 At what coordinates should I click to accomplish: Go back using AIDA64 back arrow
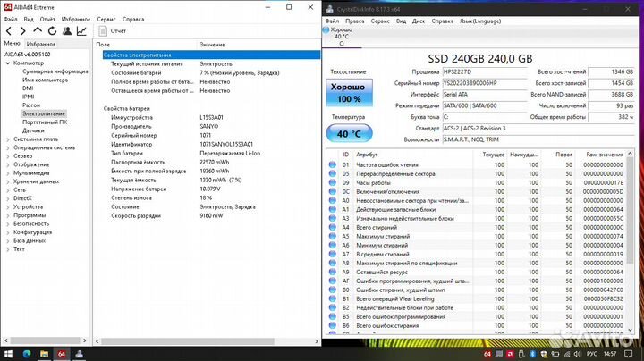pyautogui.click(x=9, y=30)
